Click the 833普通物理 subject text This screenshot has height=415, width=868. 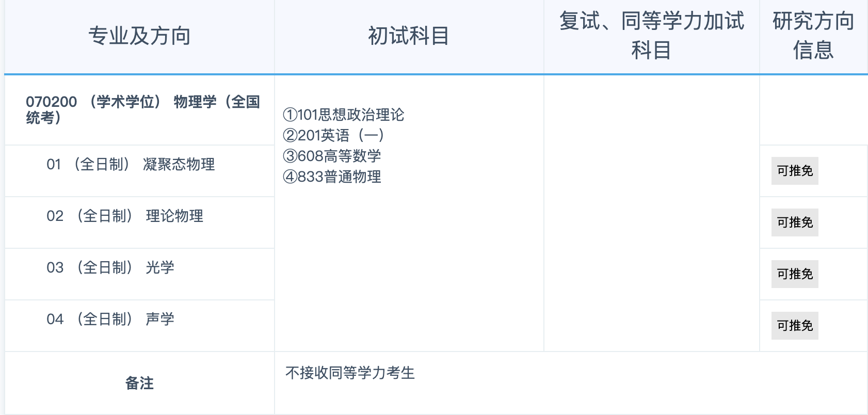pyautogui.click(x=332, y=177)
